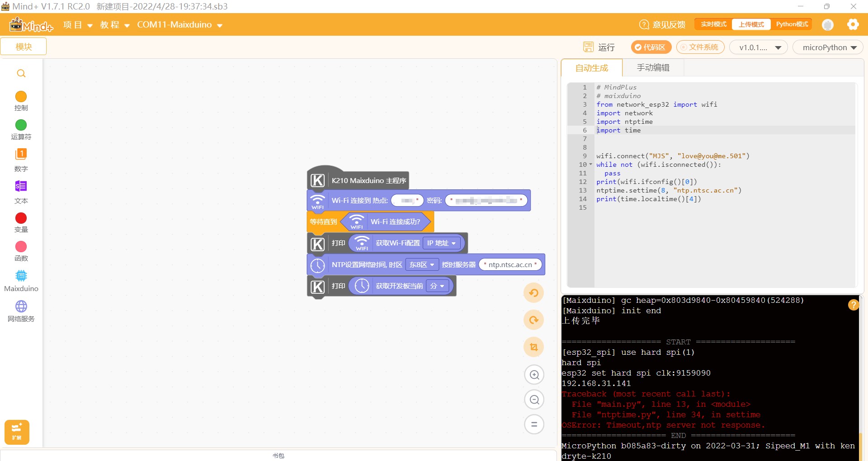The image size is (868, 461).
Task: Open the extensions (扩展) button
Action: click(x=17, y=432)
